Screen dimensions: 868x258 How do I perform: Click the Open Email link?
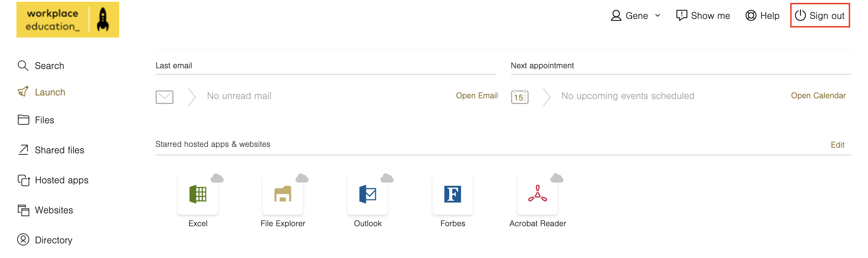(x=477, y=96)
